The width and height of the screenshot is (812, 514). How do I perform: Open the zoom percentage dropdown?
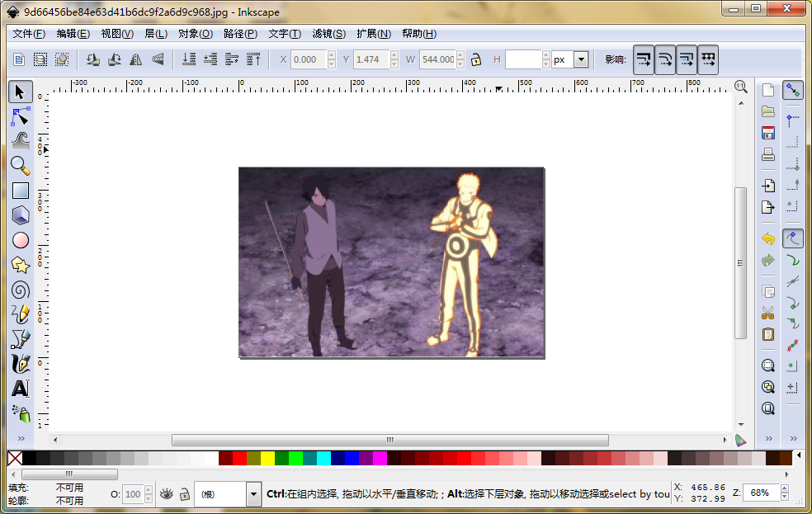786,493
